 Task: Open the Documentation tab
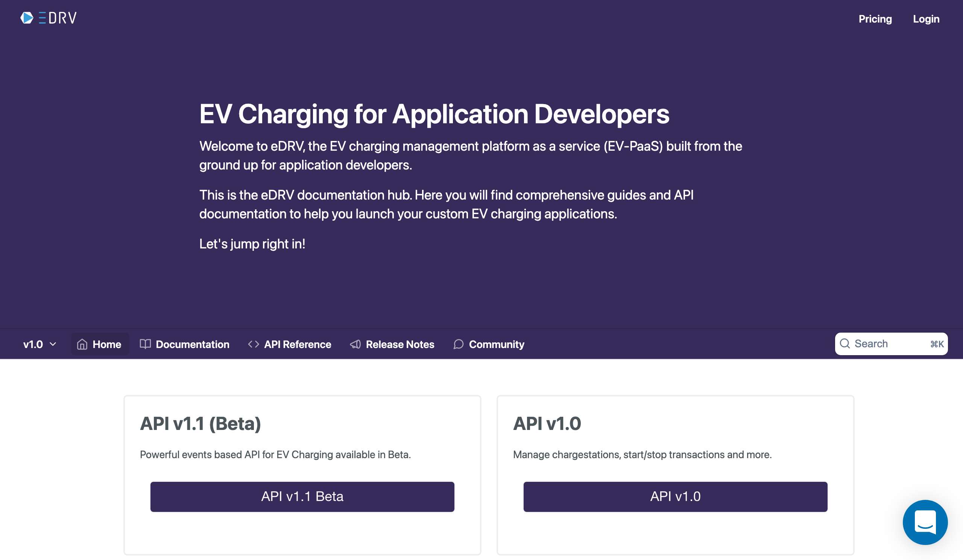(x=185, y=344)
